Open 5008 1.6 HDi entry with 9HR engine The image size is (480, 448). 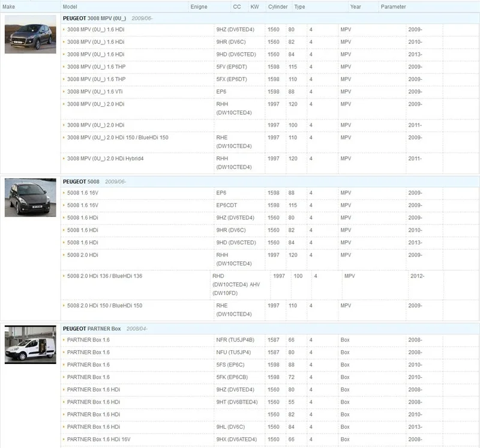pyautogui.click(x=83, y=230)
